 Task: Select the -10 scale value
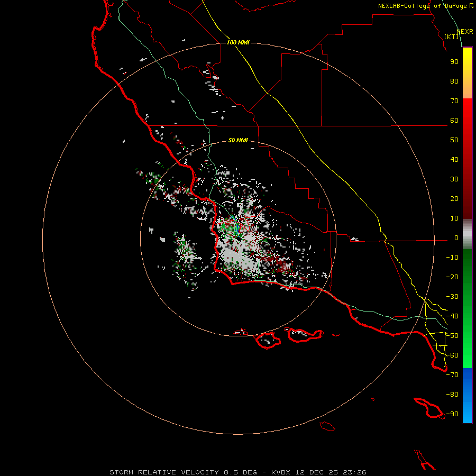[x=452, y=258]
